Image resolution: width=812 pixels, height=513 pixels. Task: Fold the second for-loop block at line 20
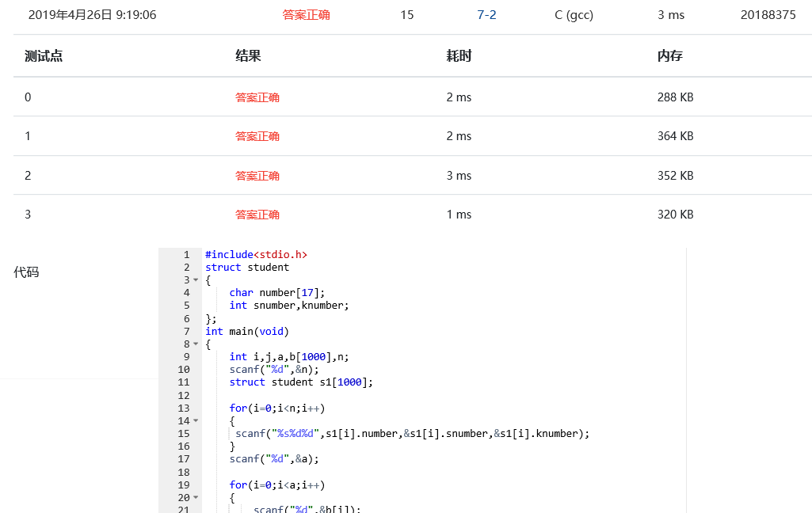(x=196, y=498)
